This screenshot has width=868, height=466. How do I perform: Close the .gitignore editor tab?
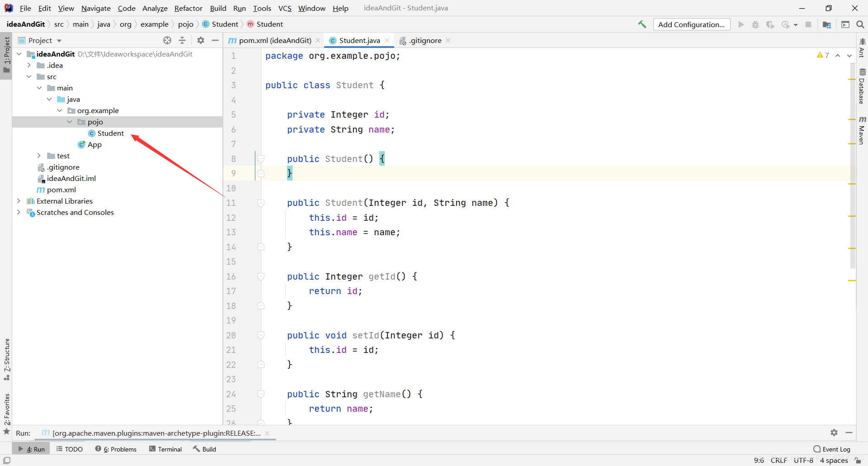pos(448,40)
